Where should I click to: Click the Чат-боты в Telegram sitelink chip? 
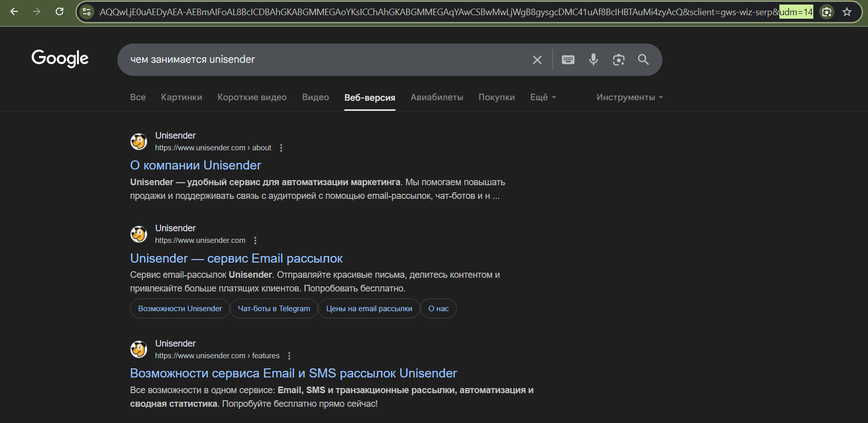[x=274, y=309]
